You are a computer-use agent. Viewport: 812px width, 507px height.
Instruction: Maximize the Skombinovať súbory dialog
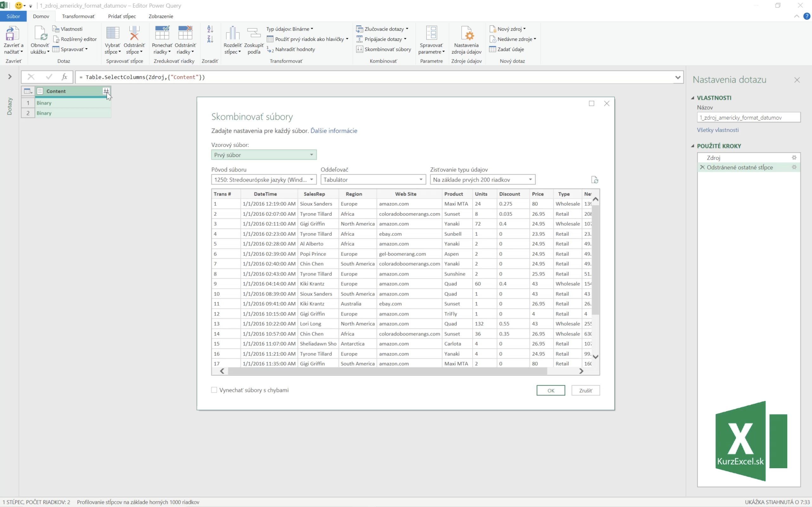coord(592,103)
